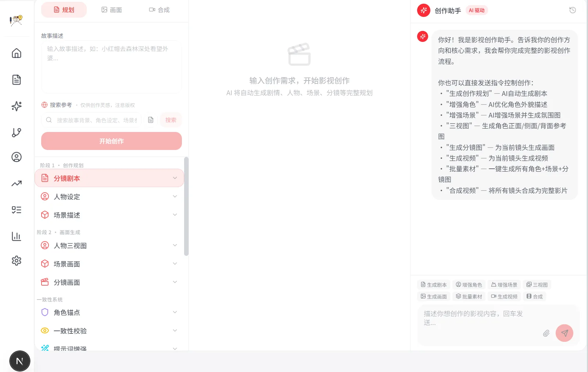Click the 开始创作 button
This screenshot has width=588, height=372.
coord(111,141)
